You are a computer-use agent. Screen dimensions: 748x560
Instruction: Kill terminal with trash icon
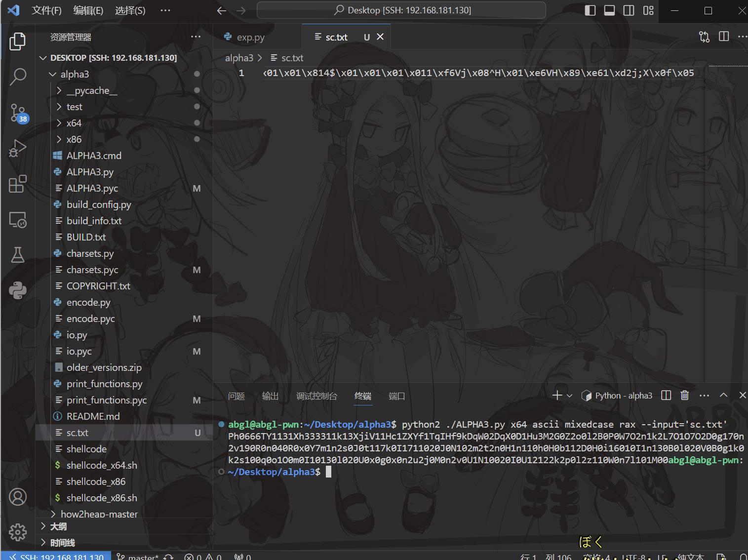coord(684,396)
